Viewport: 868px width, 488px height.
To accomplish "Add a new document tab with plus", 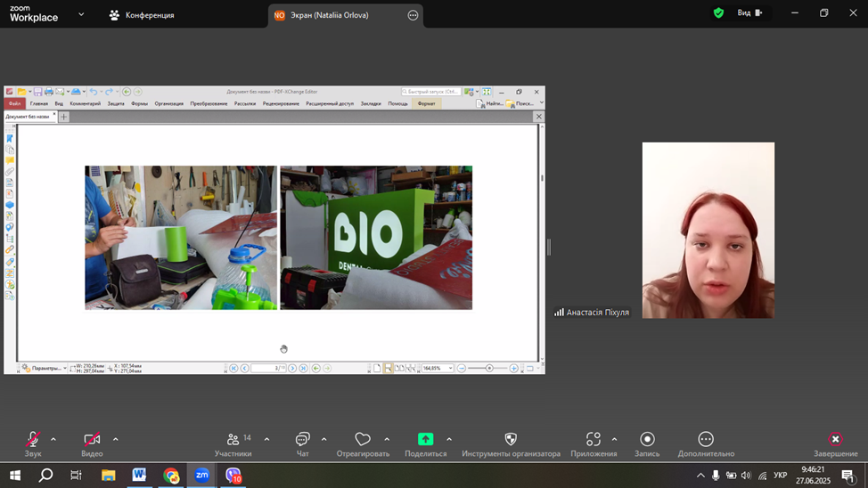I will [x=63, y=117].
